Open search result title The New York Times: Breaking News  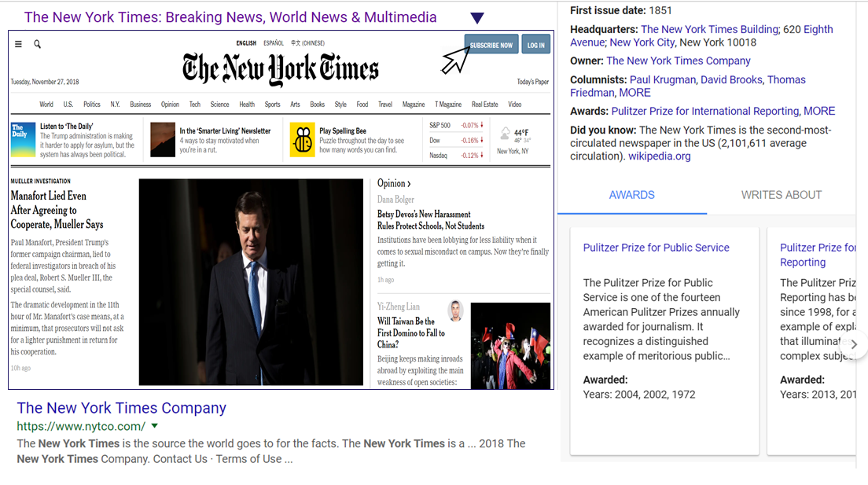[x=230, y=17]
